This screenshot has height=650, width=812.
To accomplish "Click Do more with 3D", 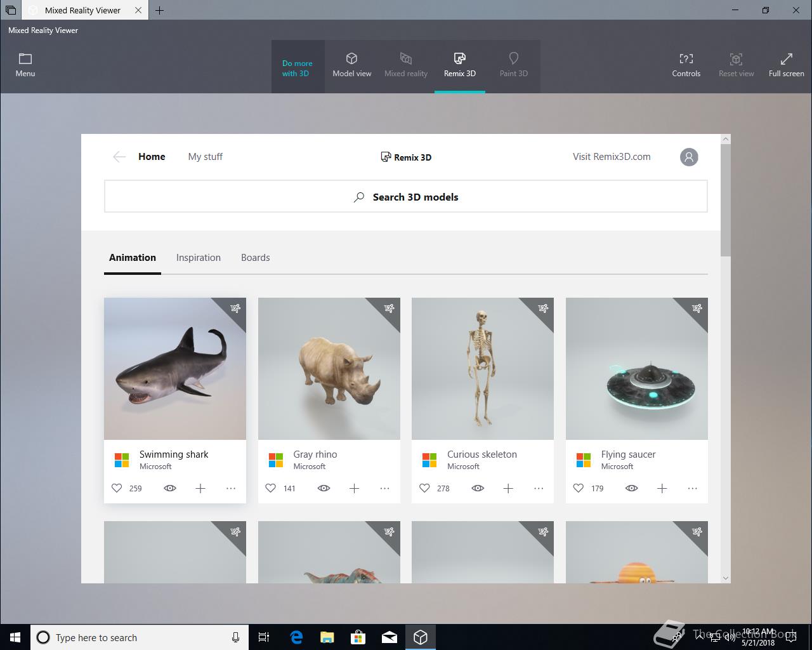I will pyautogui.click(x=298, y=68).
